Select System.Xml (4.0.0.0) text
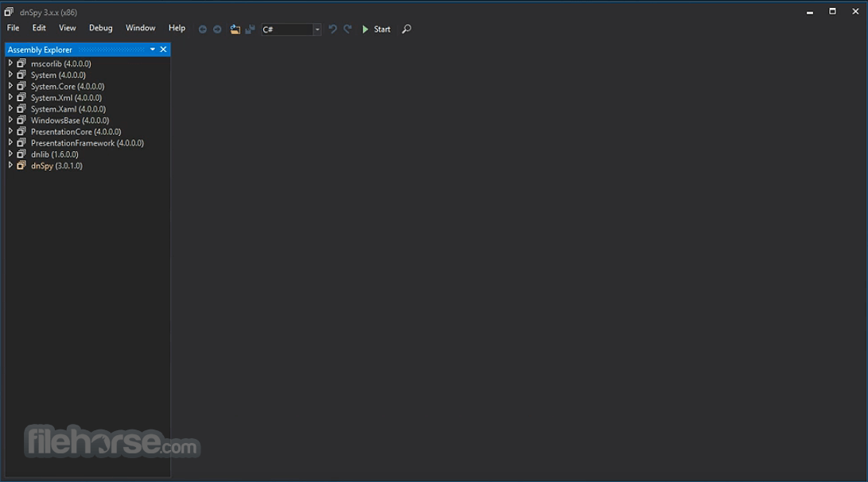The height and width of the screenshot is (482, 868). coord(66,98)
